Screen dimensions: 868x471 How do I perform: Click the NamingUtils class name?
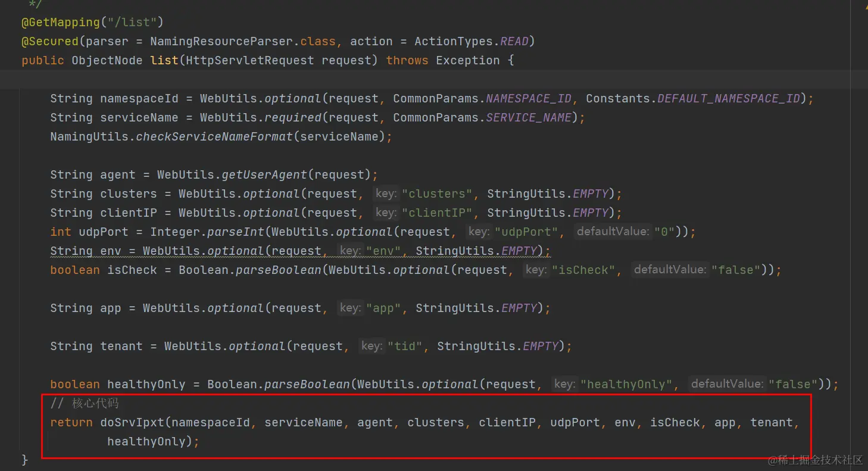(x=89, y=136)
